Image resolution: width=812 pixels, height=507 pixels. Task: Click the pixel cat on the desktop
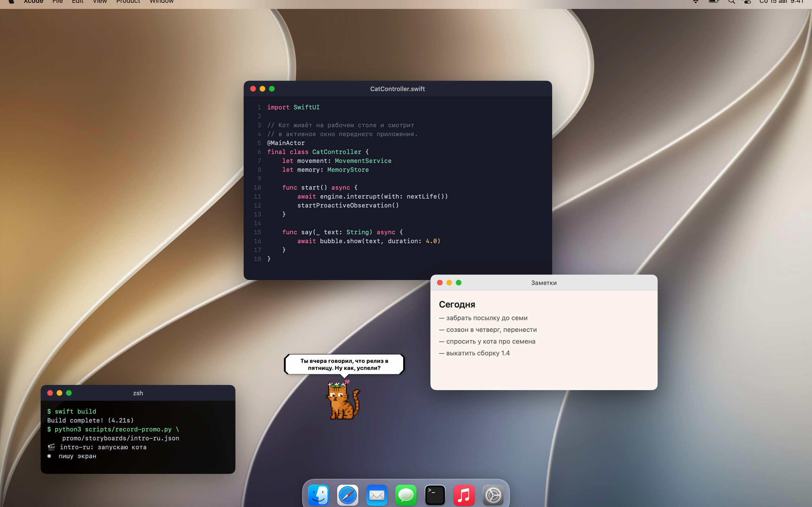pyautogui.click(x=343, y=400)
